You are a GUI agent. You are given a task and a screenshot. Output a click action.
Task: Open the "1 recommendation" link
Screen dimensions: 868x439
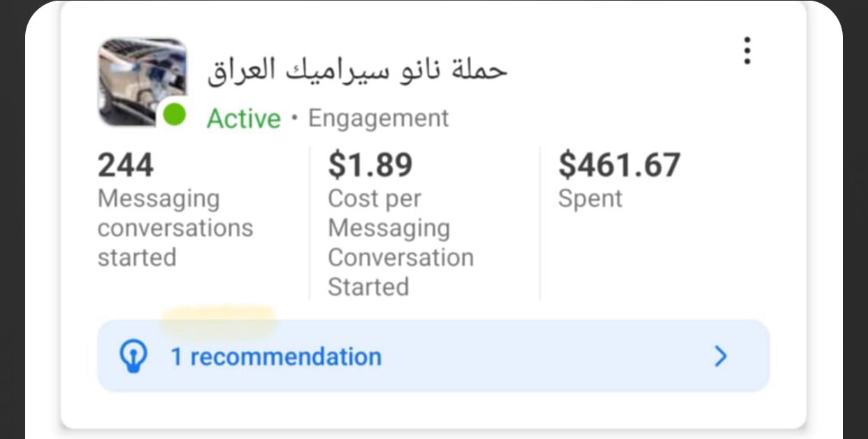pos(276,357)
